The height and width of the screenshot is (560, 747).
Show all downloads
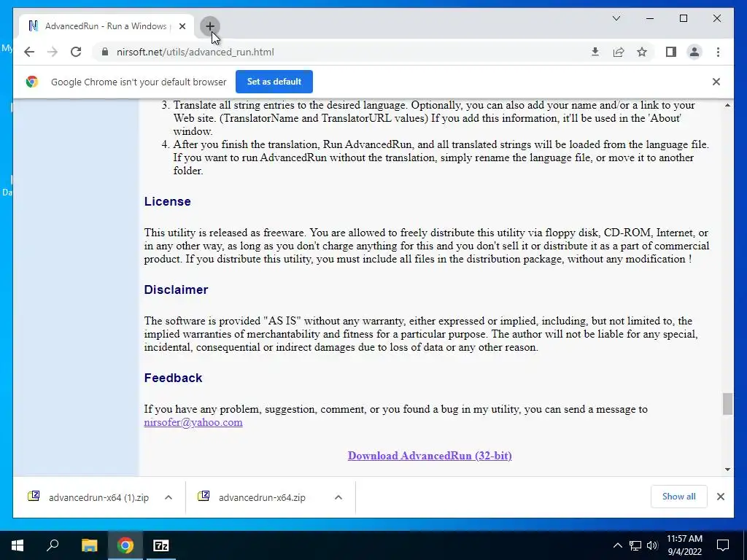(x=678, y=497)
